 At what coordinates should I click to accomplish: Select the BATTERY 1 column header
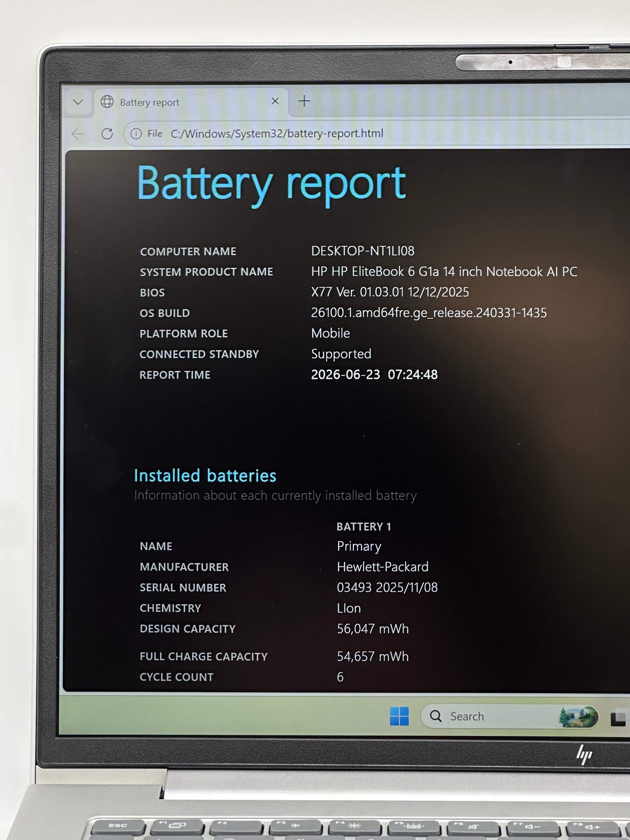click(x=364, y=527)
